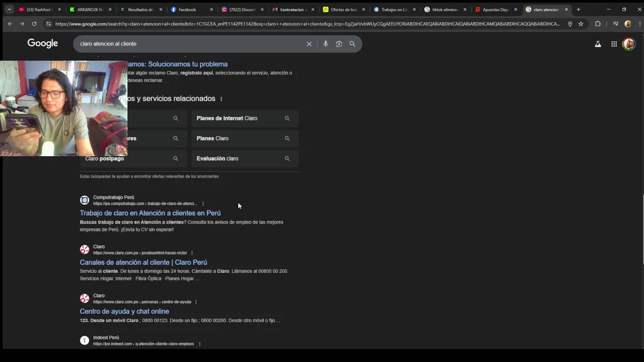Switch to the Ofertas de trabajo tab
The height and width of the screenshot is (362, 644).
(x=344, y=10)
